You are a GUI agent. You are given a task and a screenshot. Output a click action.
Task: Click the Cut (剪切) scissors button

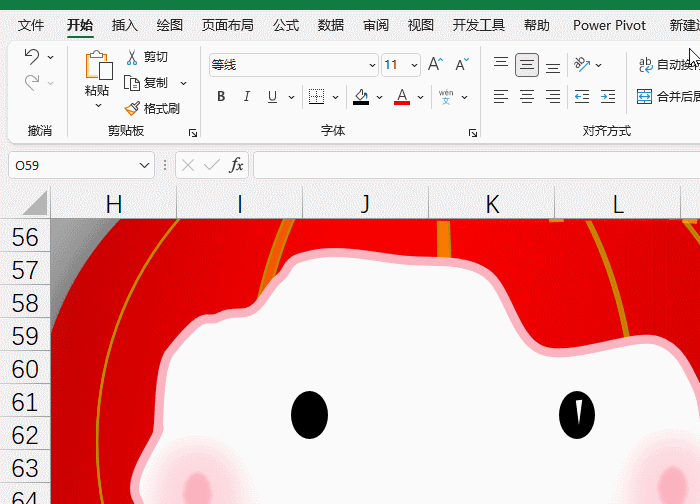pos(146,57)
